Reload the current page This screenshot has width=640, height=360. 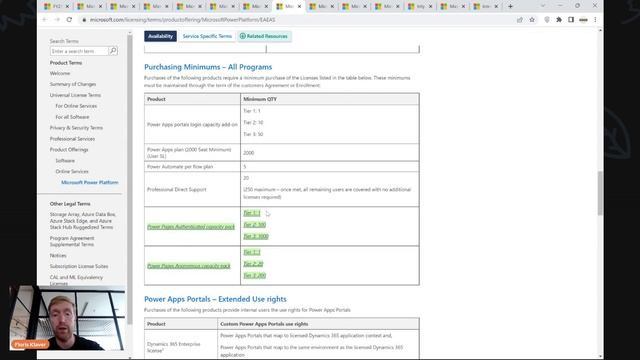click(x=69, y=20)
